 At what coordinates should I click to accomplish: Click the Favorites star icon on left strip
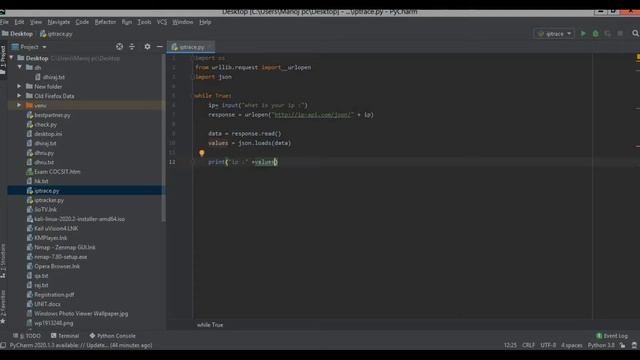(x=3, y=321)
